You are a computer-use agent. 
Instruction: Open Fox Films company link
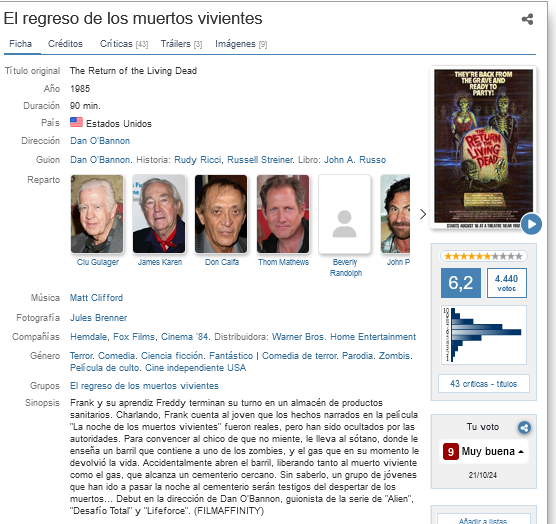pos(134,337)
